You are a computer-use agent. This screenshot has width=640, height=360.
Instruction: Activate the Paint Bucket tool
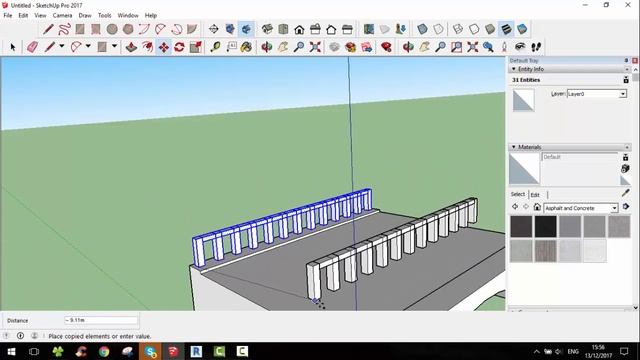(x=246, y=47)
